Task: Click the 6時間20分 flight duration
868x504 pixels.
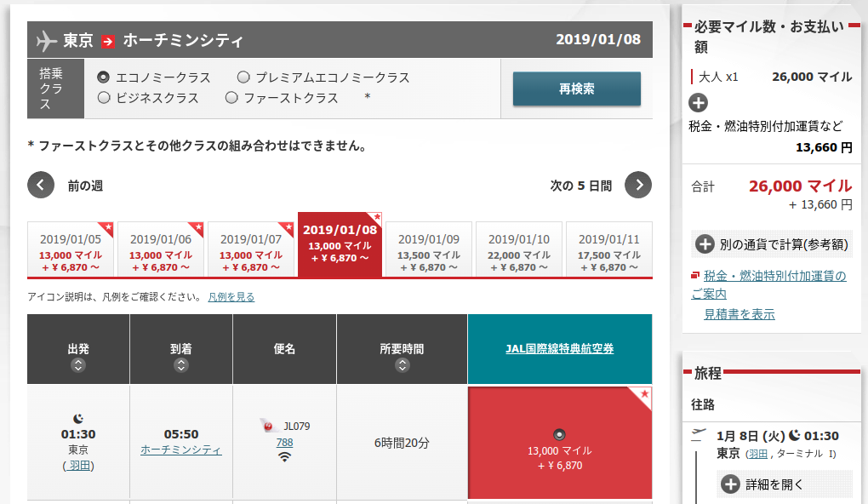Action: (x=402, y=443)
